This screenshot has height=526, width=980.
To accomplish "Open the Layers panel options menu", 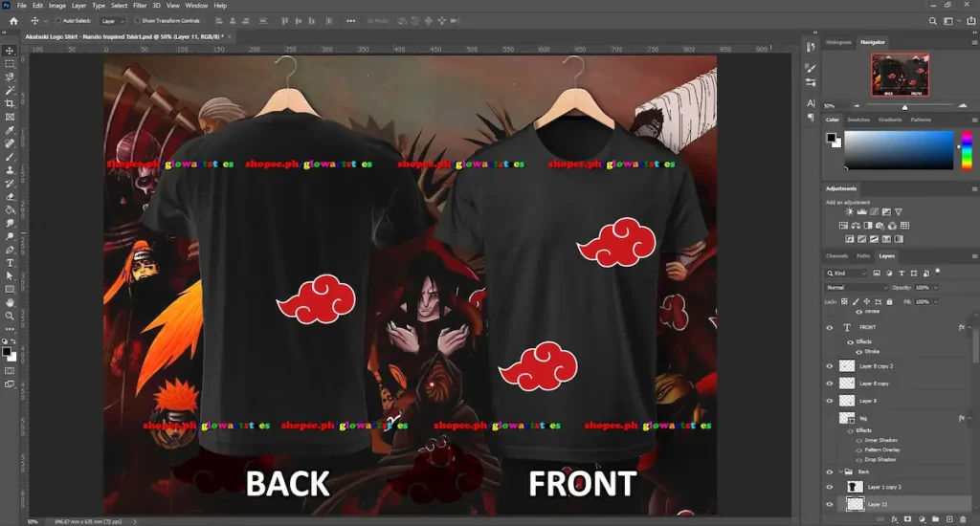I will 973,256.
